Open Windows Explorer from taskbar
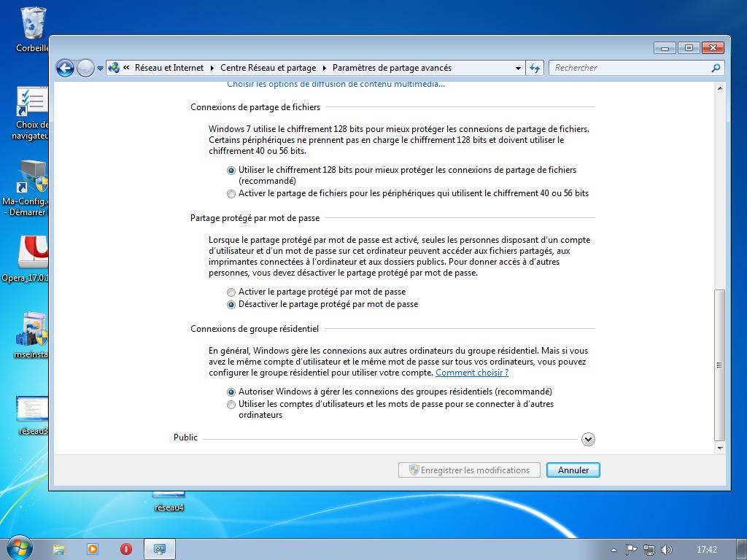The image size is (747, 560). 58,550
